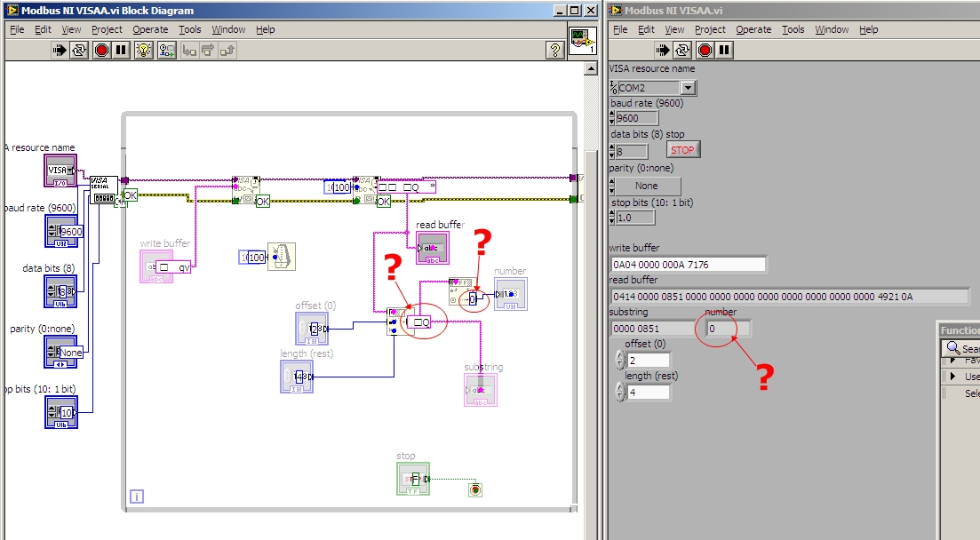Image resolution: width=980 pixels, height=540 pixels.
Task: Click VISA Configure Serial Port node
Action: pos(103,189)
